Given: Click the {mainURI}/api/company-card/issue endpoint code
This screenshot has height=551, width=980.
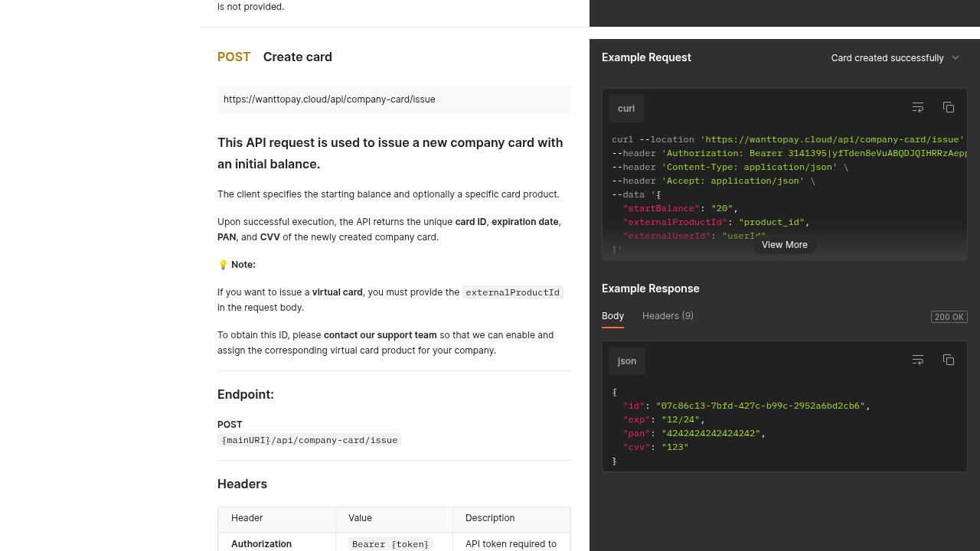Looking at the screenshot, I should (x=309, y=440).
